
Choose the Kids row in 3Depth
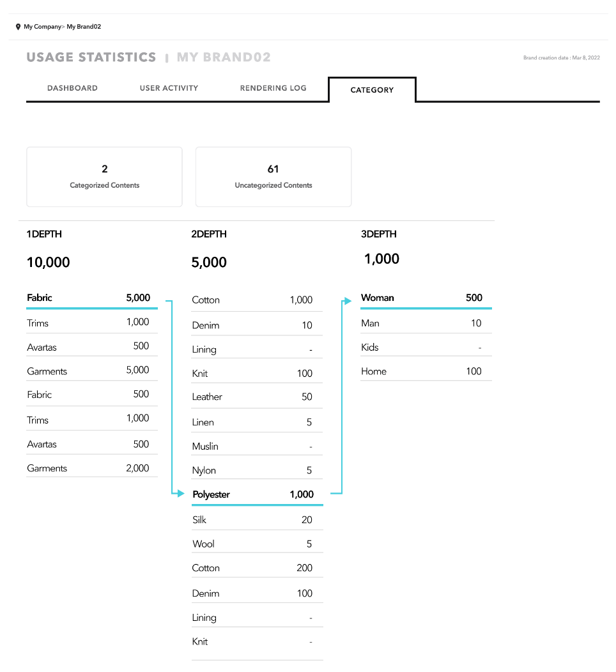coord(426,347)
